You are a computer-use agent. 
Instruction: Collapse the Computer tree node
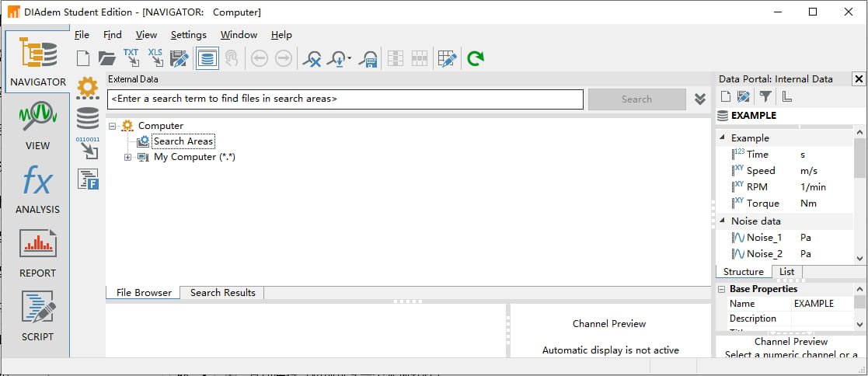113,127
